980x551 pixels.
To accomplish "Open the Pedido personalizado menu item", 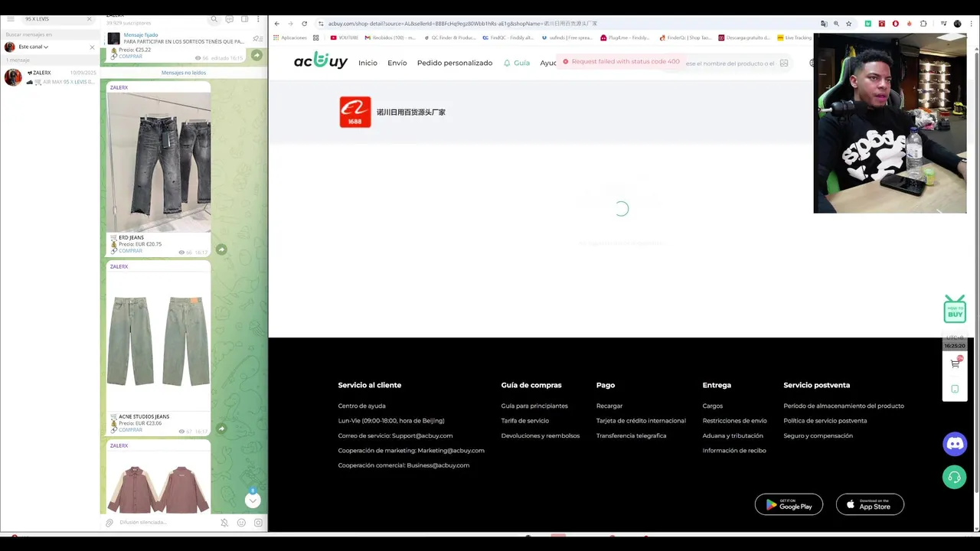I will tap(455, 63).
